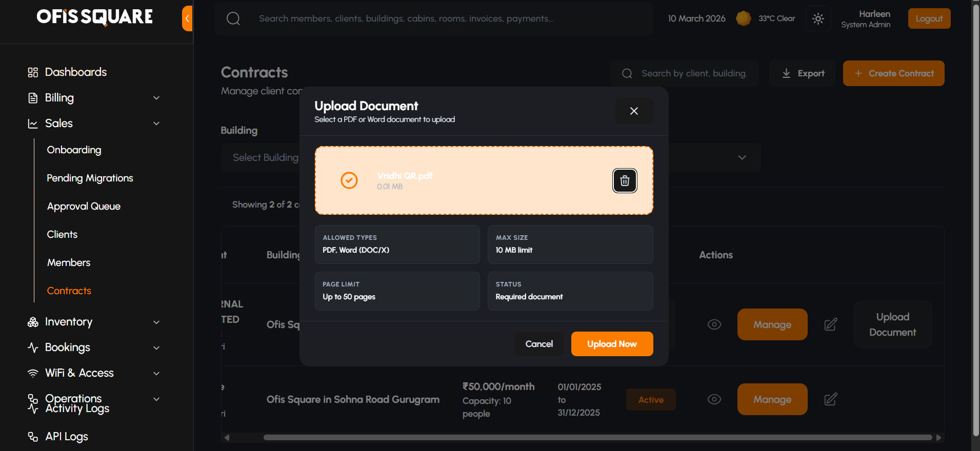980x451 pixels.
Task: Click the horizontal scrollbar under the table
Action: coord(597,438)
